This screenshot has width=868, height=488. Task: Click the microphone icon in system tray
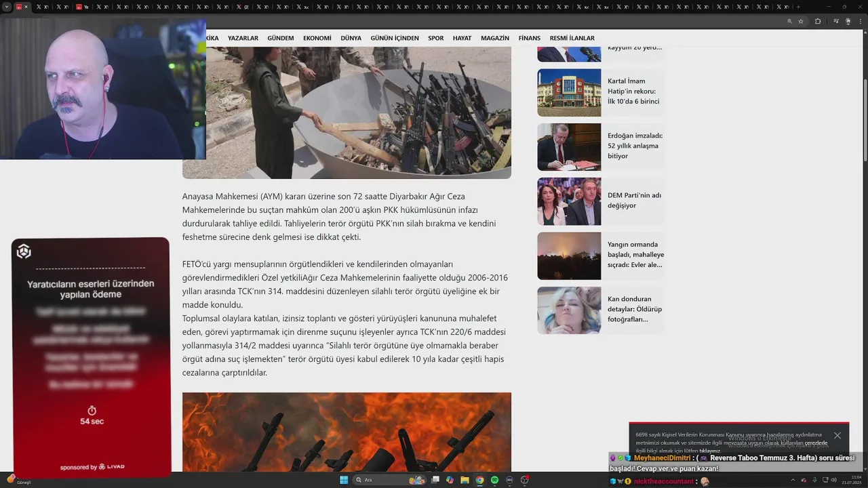pos(814,480)
